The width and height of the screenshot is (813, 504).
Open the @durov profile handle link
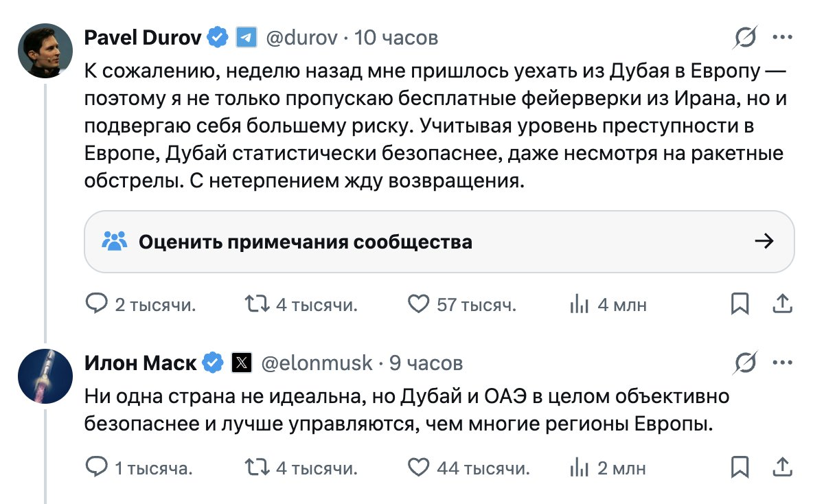point(301,38)
